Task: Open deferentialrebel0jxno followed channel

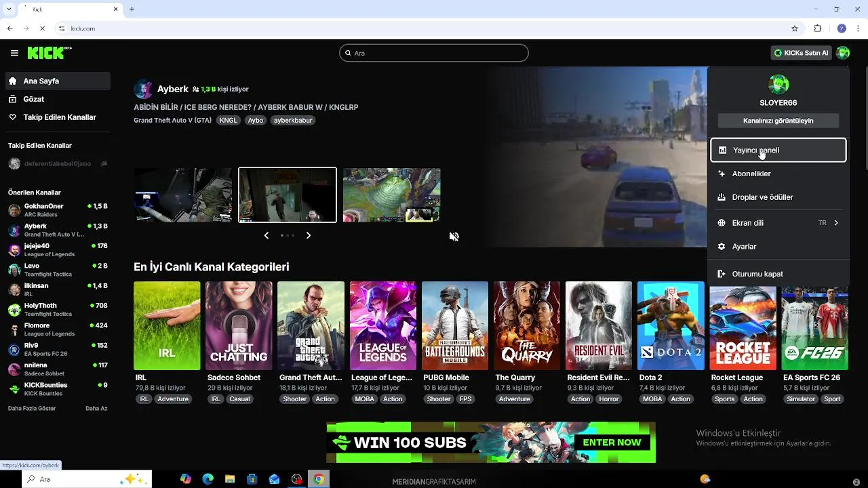Action: 57,163
